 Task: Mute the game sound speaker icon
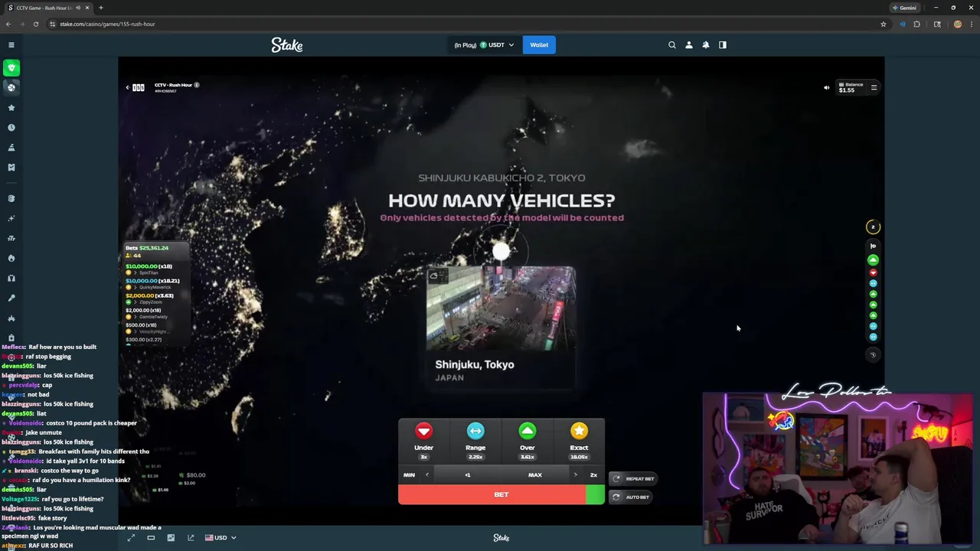[x=826, y=87]
